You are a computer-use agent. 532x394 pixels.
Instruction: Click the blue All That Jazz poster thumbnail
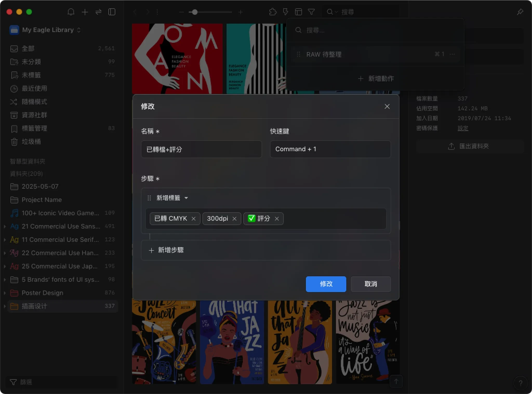click(x=232, y=342)
